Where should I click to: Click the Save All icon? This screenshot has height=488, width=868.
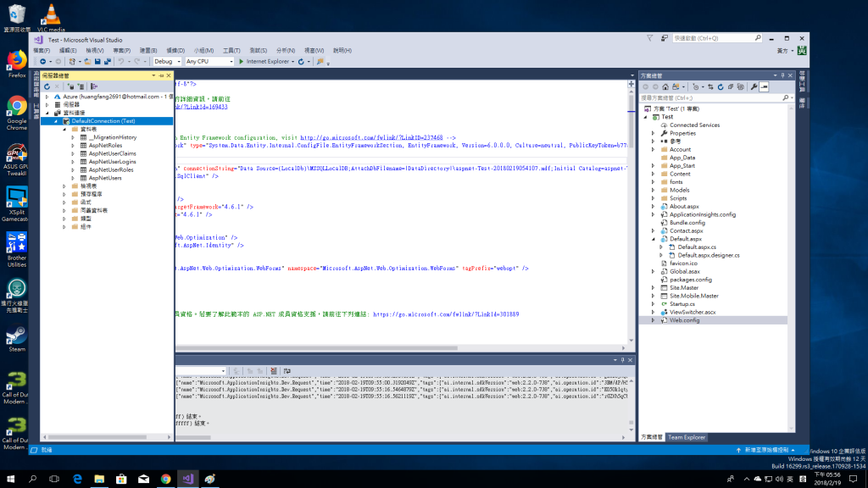coord(108,61)
